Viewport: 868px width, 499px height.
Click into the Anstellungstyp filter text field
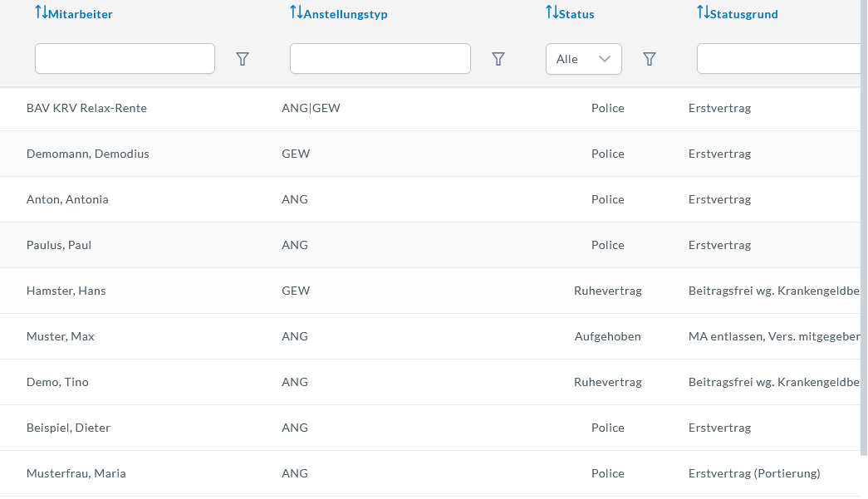(380, 59)
